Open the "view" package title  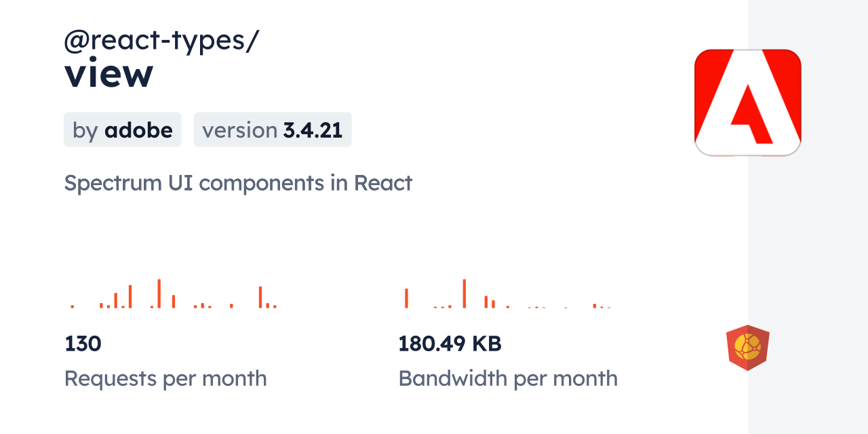[108, 73]
